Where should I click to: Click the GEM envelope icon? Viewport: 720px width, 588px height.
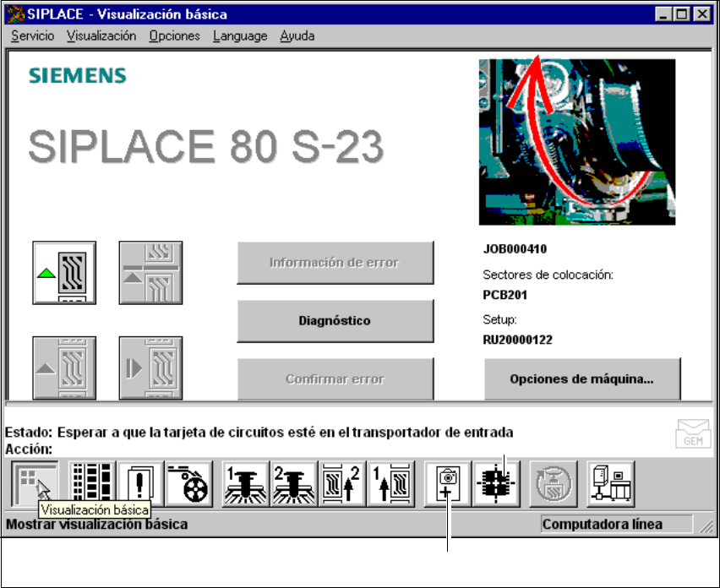(x=693, y=433)
